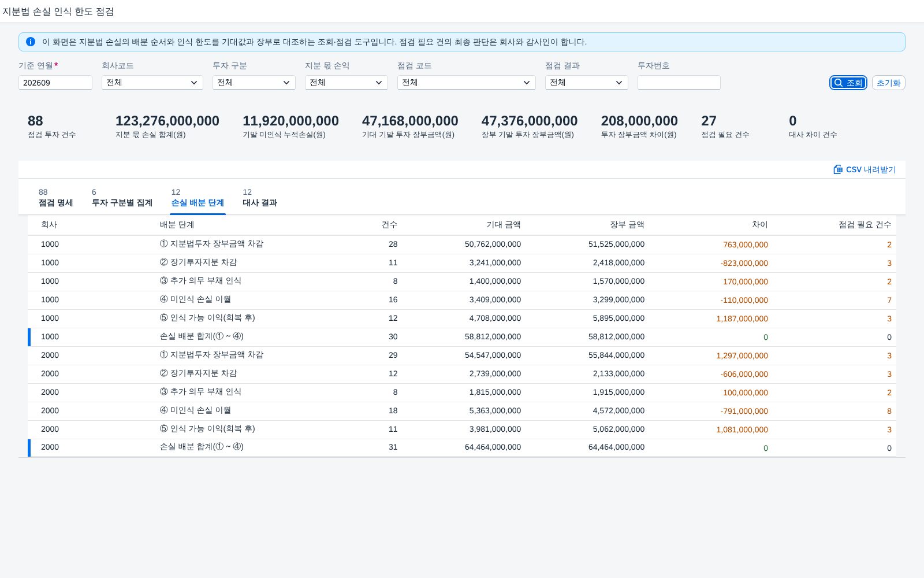Select the 손실 배분 단계 tab

[198, 198]
